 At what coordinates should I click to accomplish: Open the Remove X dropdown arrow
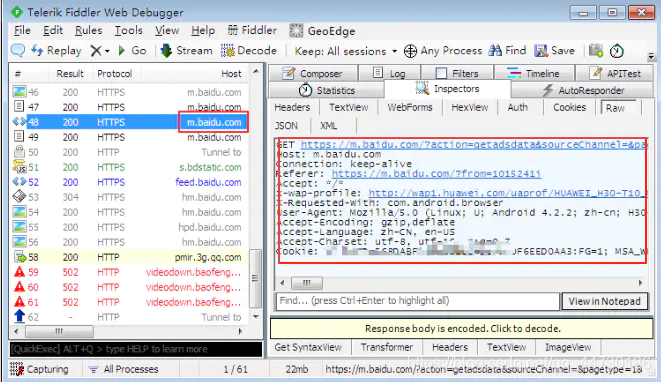(107, 51)
